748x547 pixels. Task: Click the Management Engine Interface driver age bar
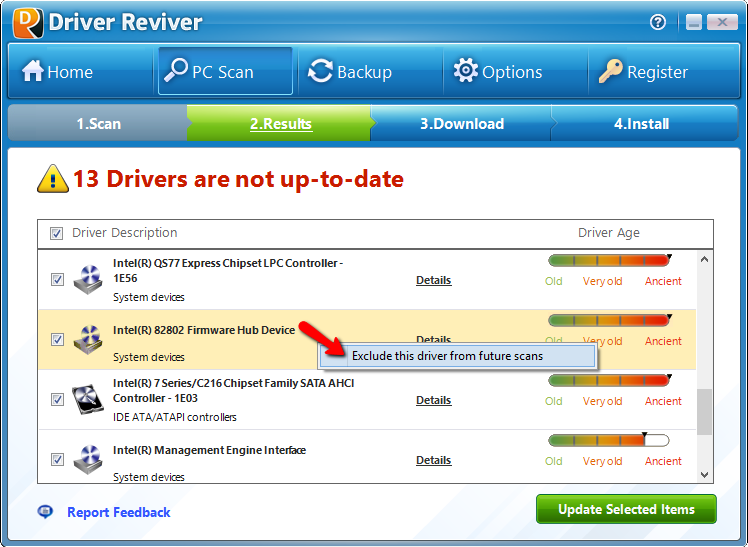[609, 440]
